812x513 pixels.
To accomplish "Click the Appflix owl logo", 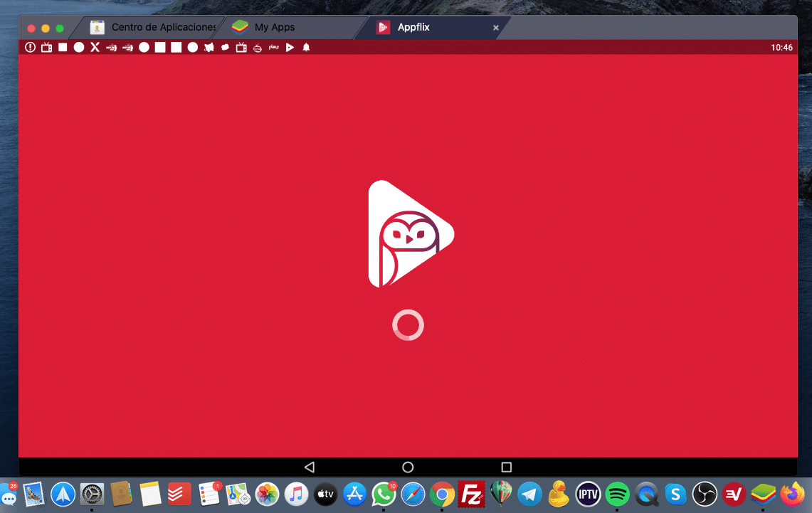I will (x=409, y=233).
